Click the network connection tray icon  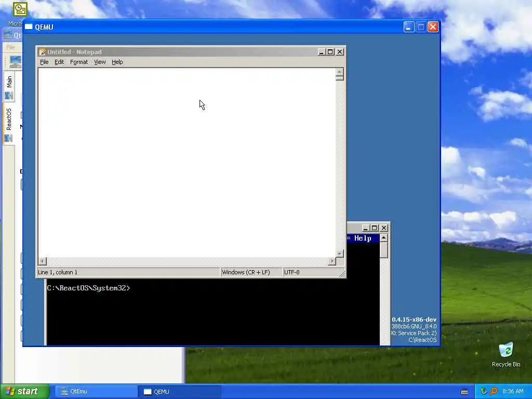click(484, 392)
